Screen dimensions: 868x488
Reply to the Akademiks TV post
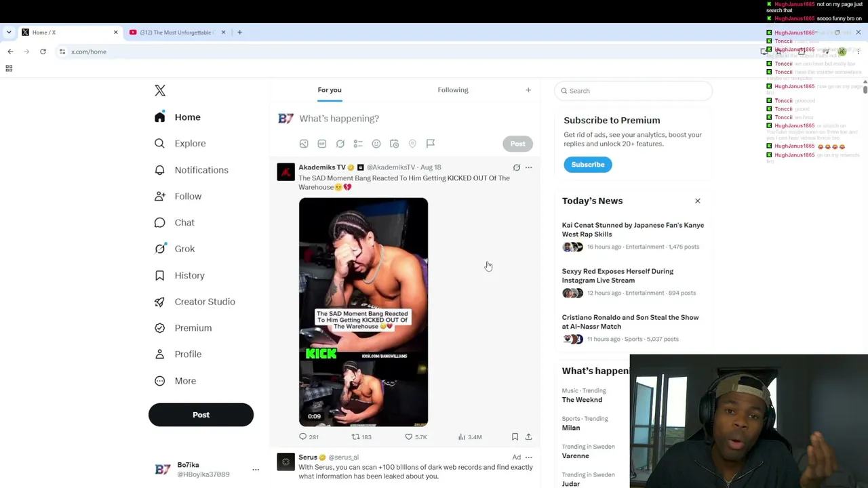tap(309, 437)
